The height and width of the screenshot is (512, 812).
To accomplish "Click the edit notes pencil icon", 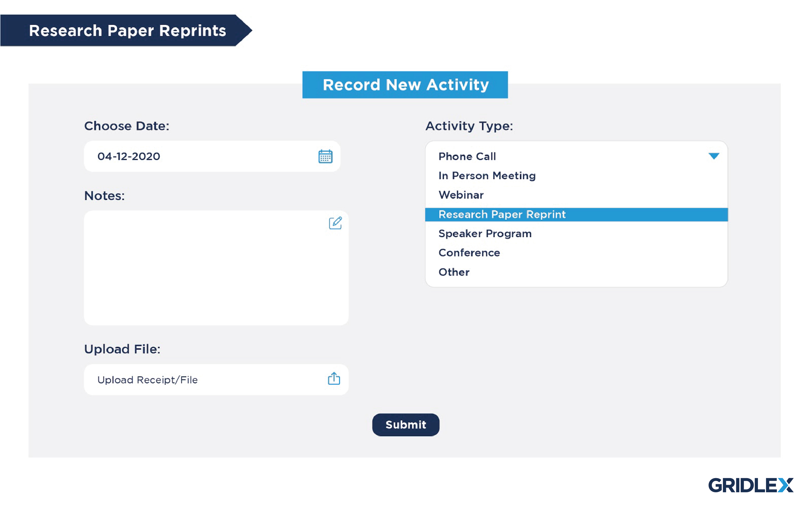I will 335,223.
